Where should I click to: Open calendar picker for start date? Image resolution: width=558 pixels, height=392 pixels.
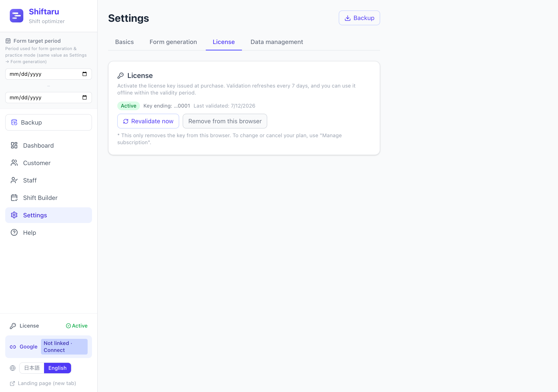click(85, 74)
